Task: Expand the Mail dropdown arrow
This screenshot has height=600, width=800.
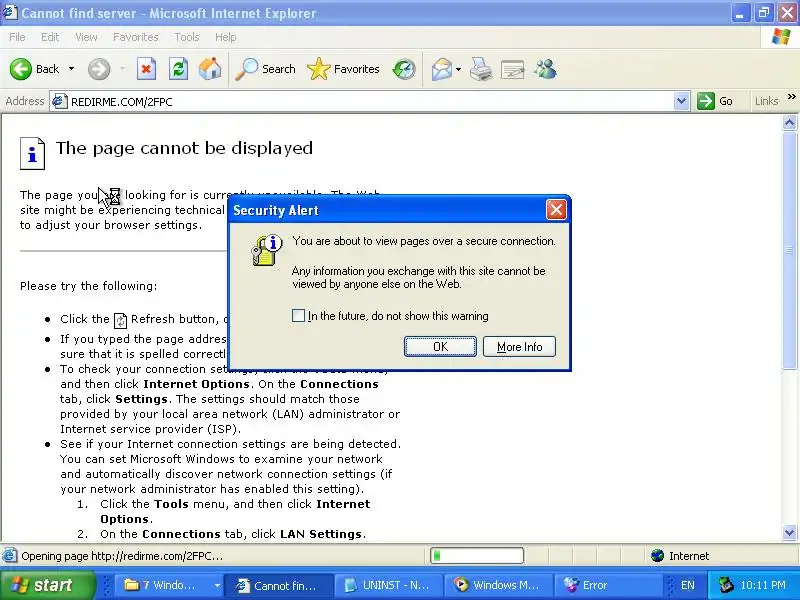Action: [458, 69]
